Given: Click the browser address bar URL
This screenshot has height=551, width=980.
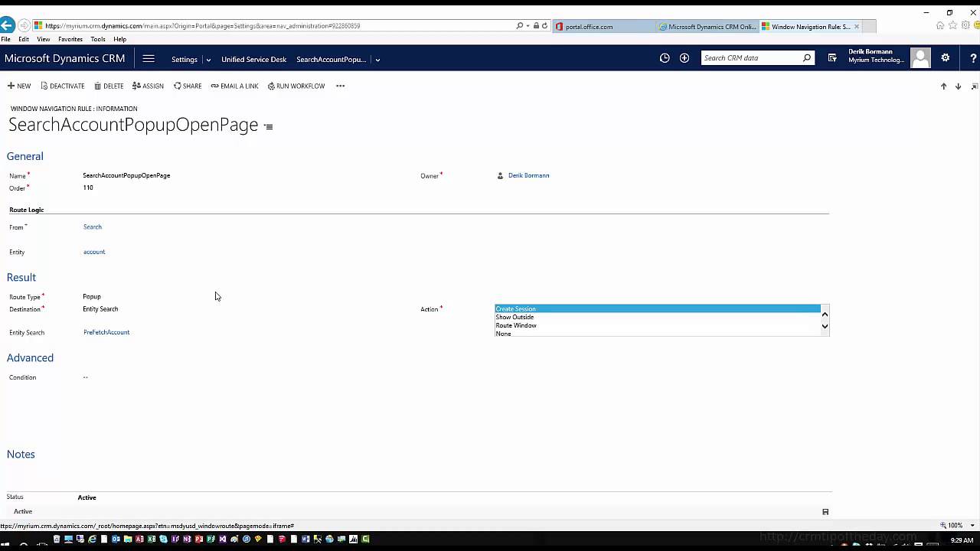Looking at the screenshot, I should (x=203, y=26).
